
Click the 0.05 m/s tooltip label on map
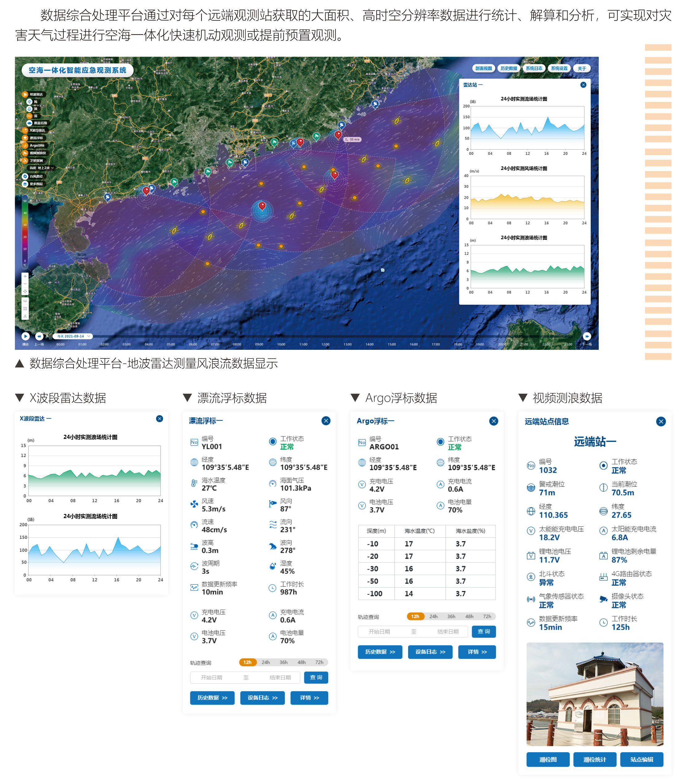352,139
